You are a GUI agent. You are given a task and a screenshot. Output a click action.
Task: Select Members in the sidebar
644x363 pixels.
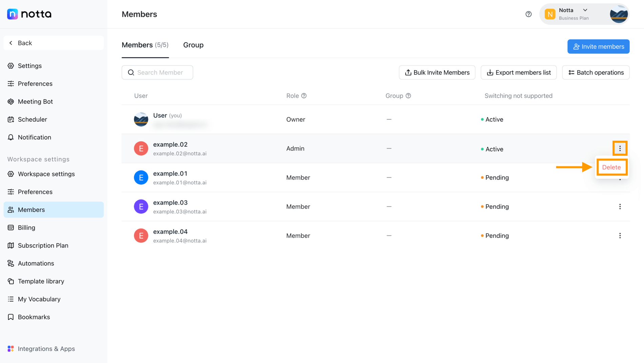(54, 210)
